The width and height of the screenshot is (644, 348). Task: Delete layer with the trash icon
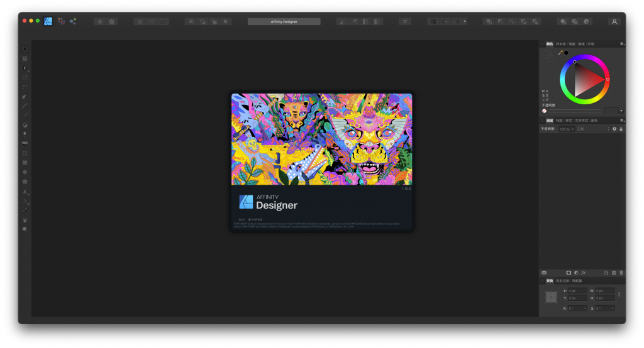621,273
